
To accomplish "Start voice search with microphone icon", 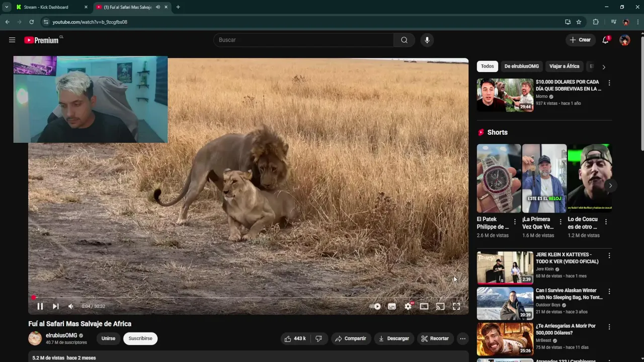I will coord(427,40).
